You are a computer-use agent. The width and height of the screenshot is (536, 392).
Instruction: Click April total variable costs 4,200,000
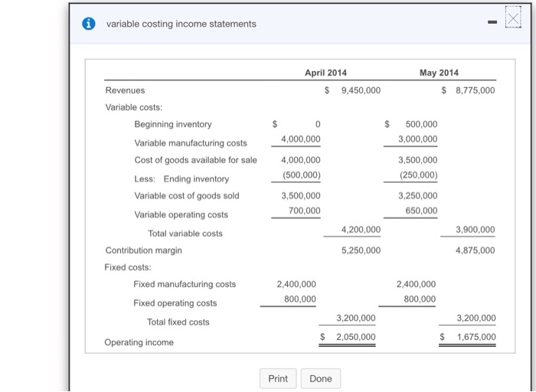pos(361,230)
